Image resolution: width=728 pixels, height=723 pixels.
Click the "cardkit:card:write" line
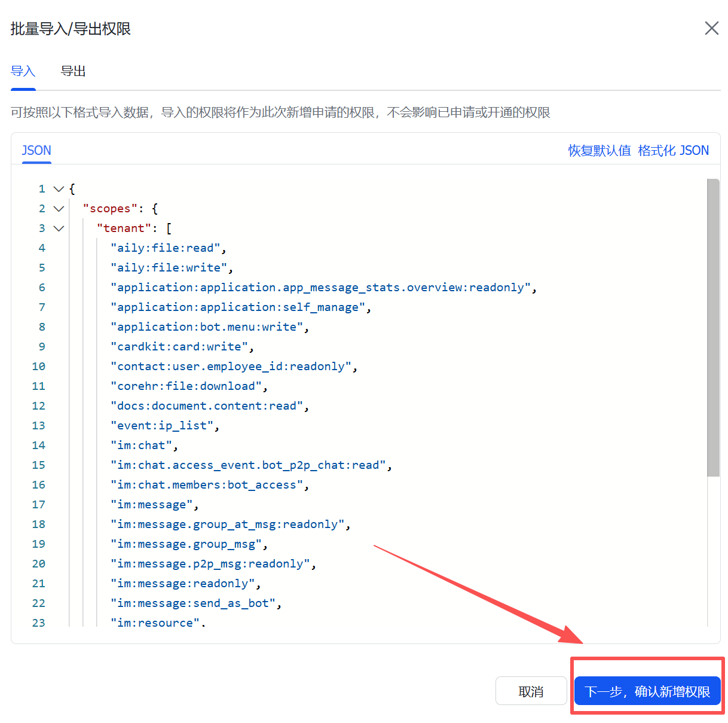tap(182, 347)
